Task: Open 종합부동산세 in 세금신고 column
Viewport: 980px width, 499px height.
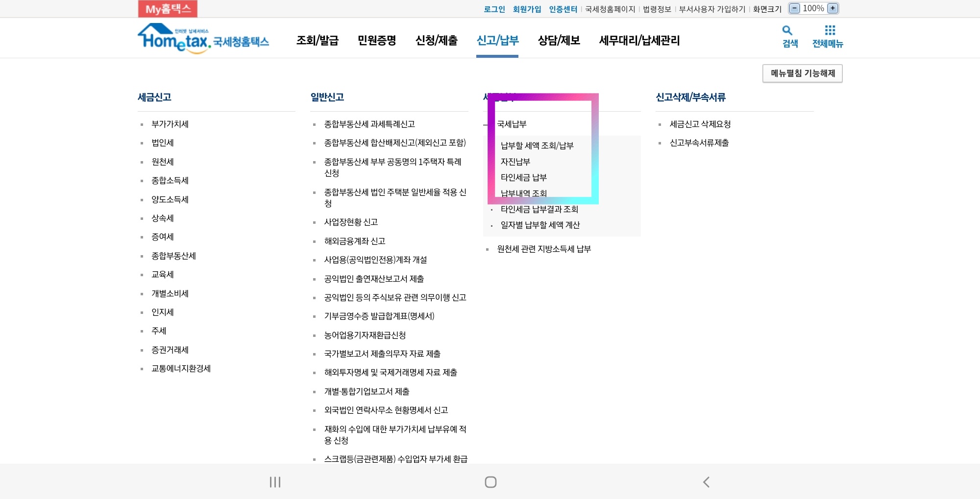Action: click(x=173, y=256)
